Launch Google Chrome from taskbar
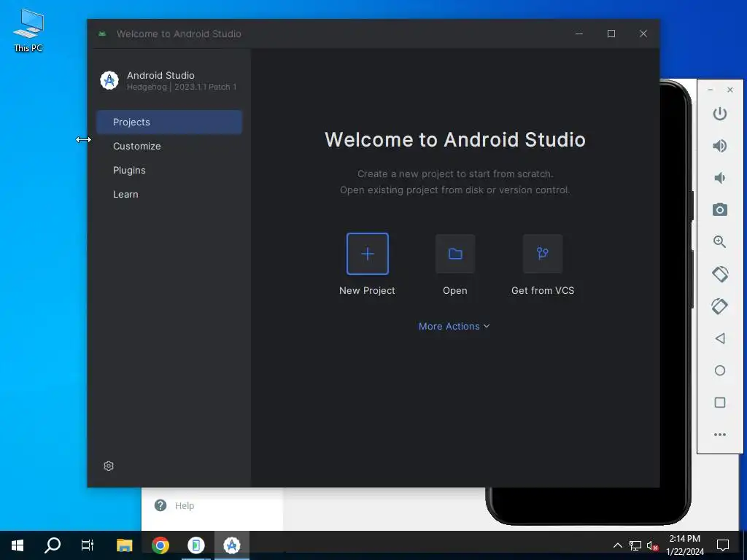 pos(160,545)
